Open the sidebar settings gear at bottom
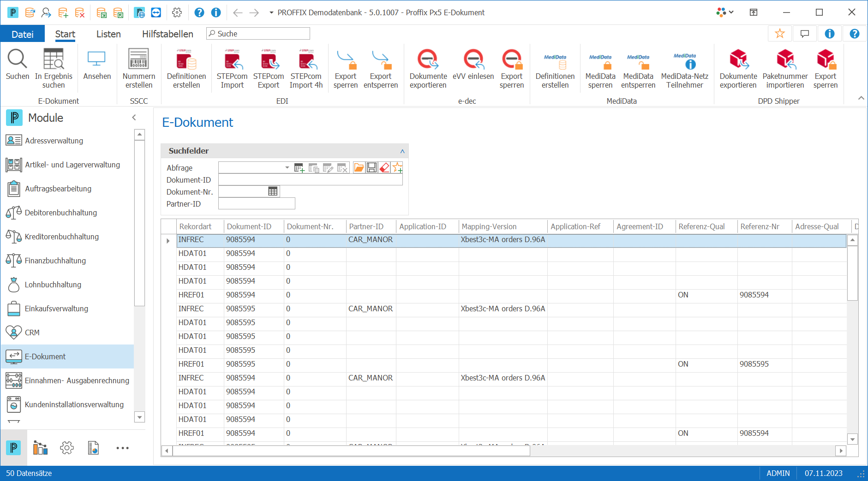Image resolution: width=868 pixels, height=481 pixels. click(67, 448)
